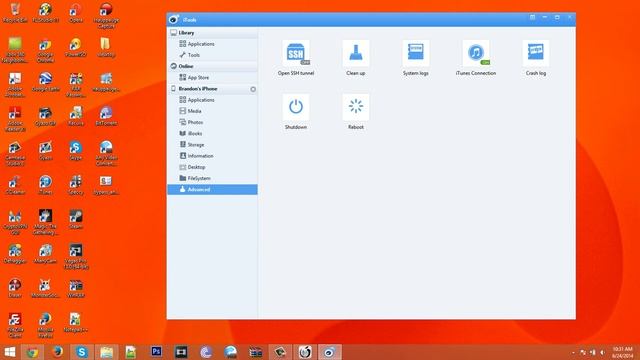Select the Advanced sidebar item
Image resolution: width=640 pixels, height=360 pixels.
(212, 189)
